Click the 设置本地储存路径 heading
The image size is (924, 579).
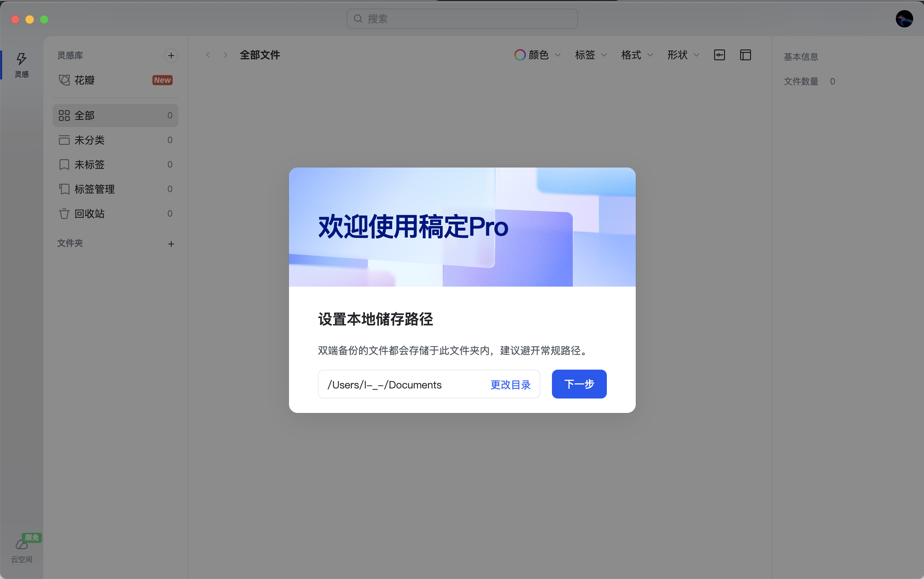pyautogui.click(x=375, y=319)
